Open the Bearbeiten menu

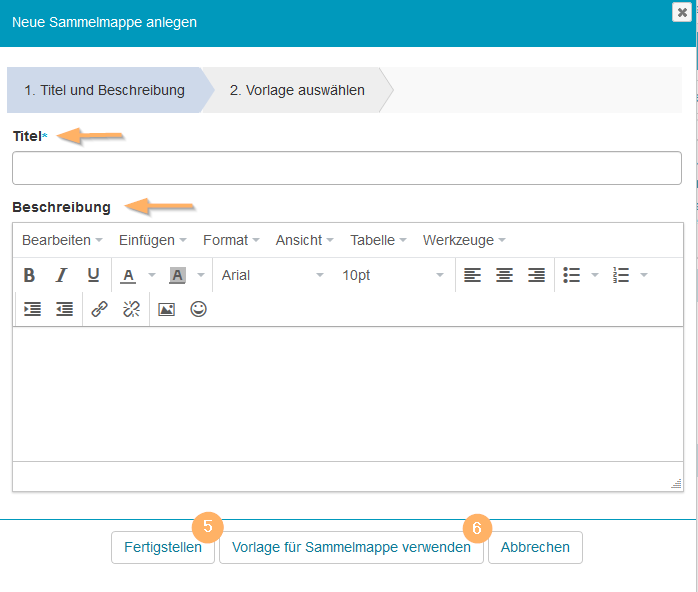click(62, 240)
